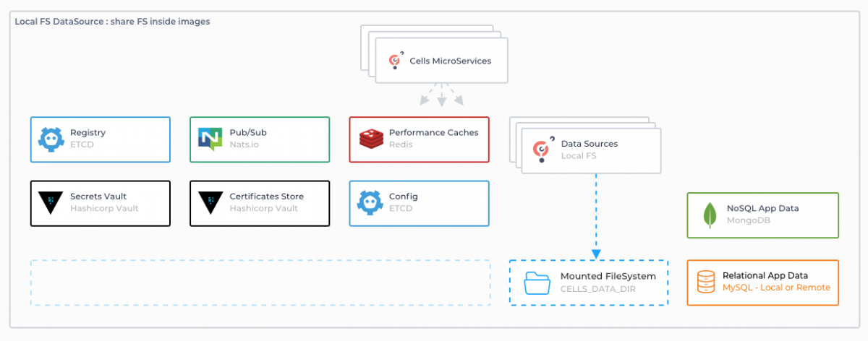Click the CELLS_DATA_DIR subtitle
This screenshot has height=341, width=868.
coord(597,288)
